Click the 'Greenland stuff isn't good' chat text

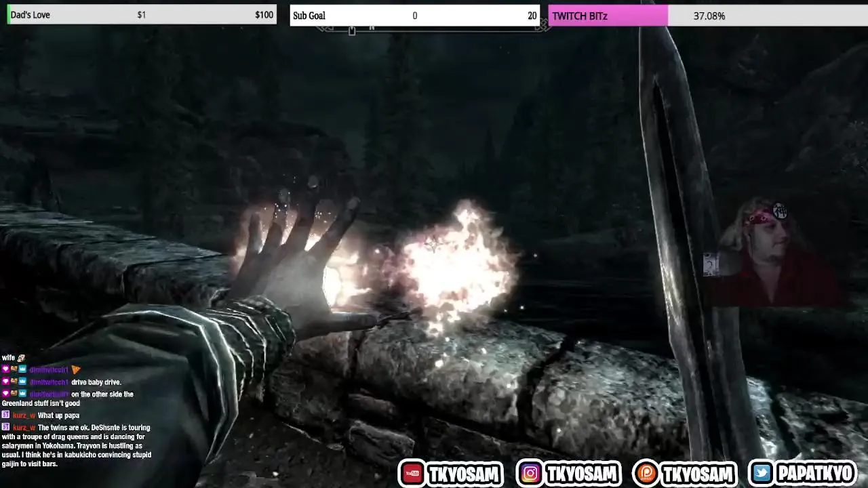click(41, 403)
